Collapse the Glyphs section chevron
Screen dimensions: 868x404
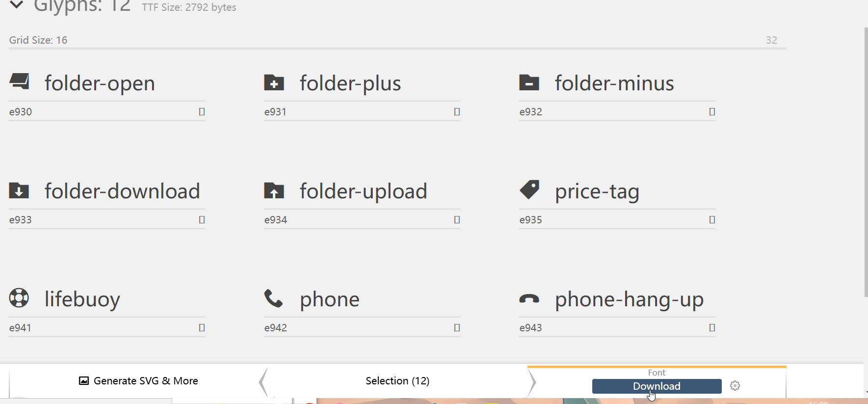(16, 5)
